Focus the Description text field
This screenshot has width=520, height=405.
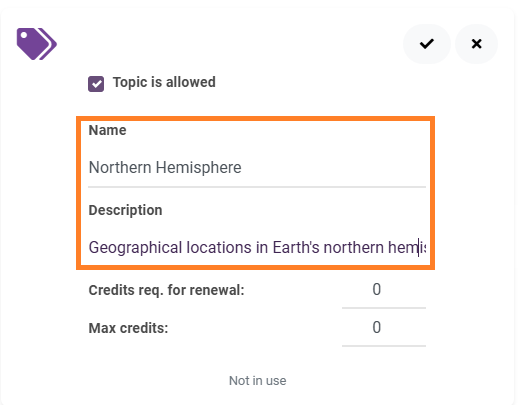[257, 248]
